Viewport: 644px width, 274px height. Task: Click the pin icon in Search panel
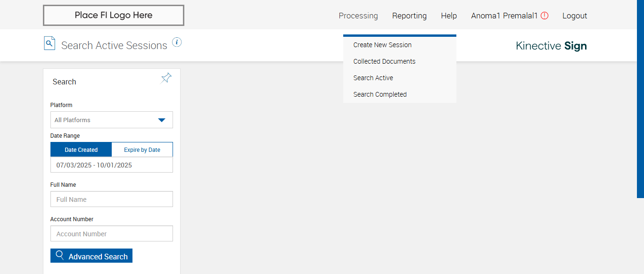coord(166,78)
